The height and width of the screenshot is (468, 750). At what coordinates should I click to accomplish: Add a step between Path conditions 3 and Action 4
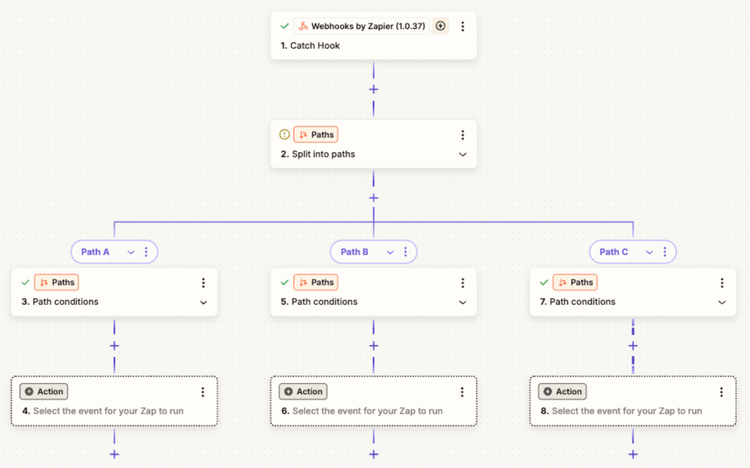tap(114, 346)
